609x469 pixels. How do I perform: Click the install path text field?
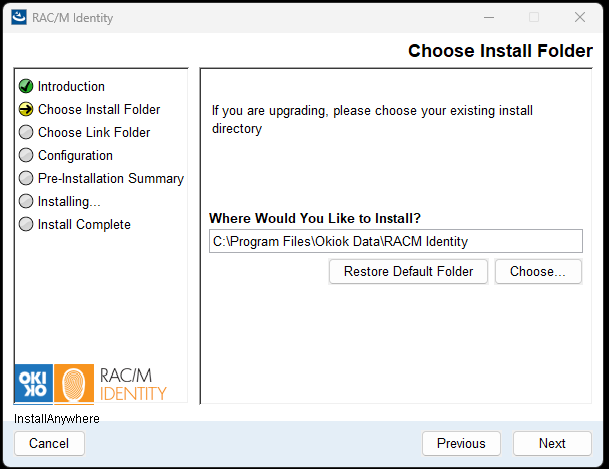395,241
